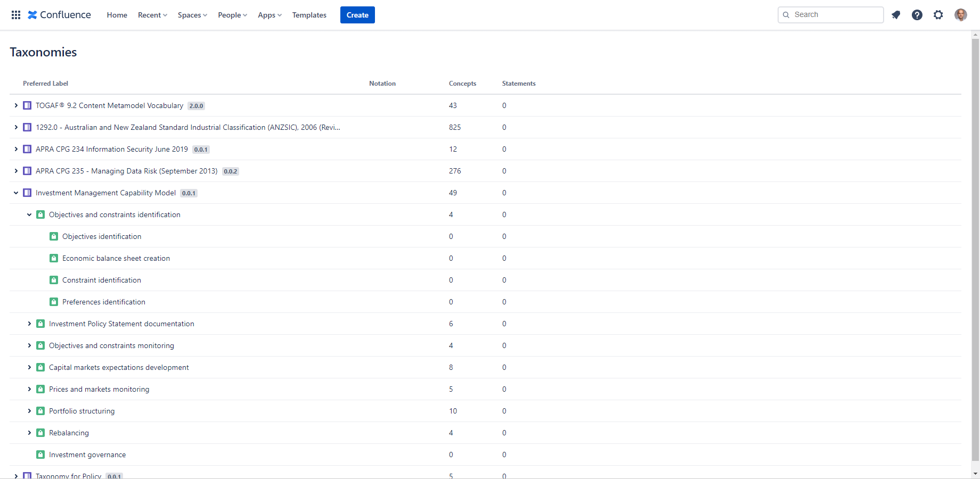Click the Objectives and constraints monitoring concept icon
980x479 pixels.
[x=40, y=345]
